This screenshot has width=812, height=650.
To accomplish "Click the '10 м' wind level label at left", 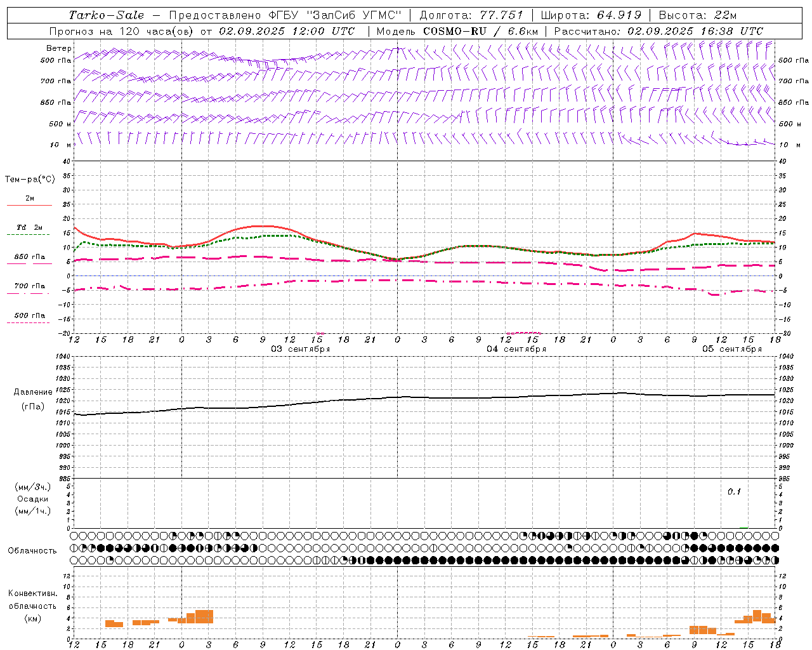I will click(60, 145).
